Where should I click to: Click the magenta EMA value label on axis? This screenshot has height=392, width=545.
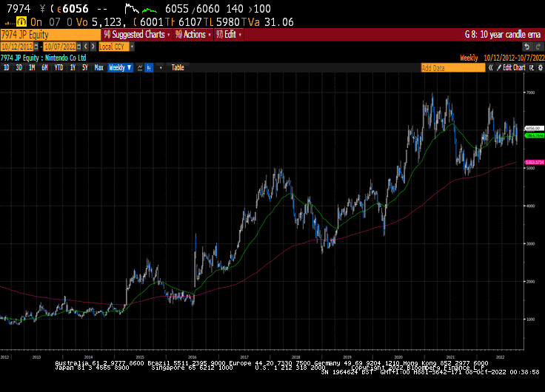[534, 163]
